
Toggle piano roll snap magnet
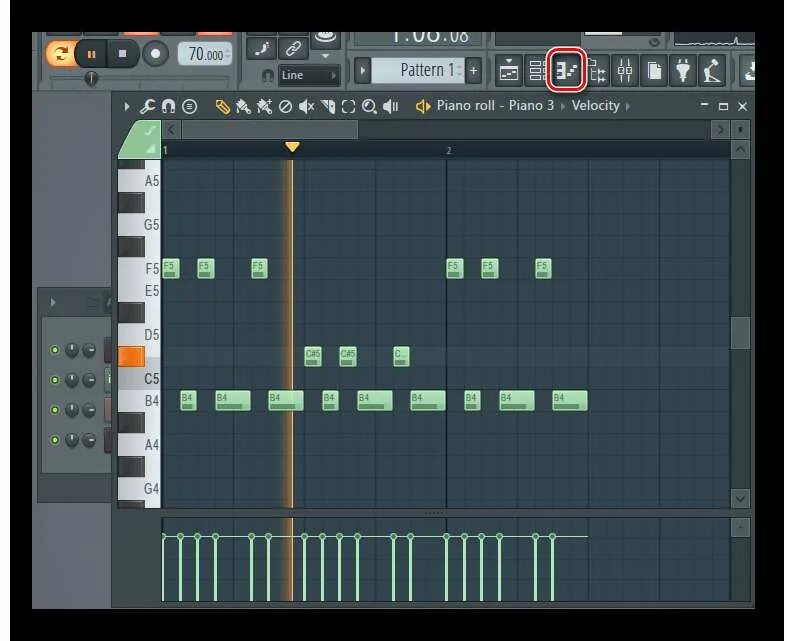[x=168, y=106]
